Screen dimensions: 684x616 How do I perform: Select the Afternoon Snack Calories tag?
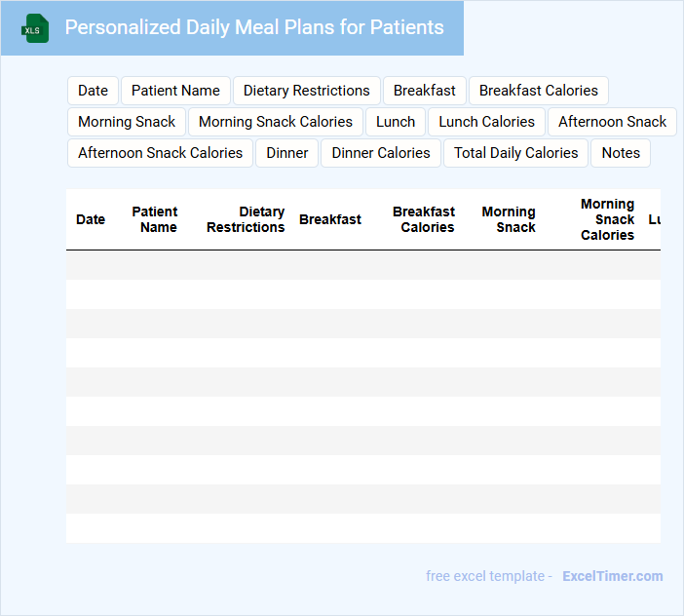(160, 153)
